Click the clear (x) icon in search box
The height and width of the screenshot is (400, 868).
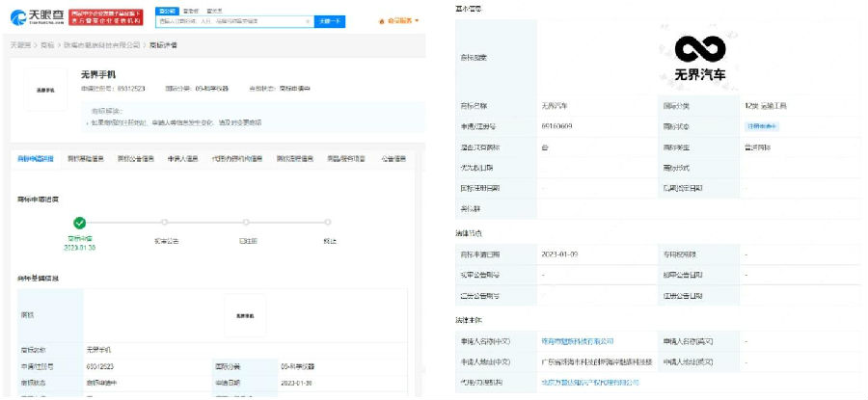(307, 20)
